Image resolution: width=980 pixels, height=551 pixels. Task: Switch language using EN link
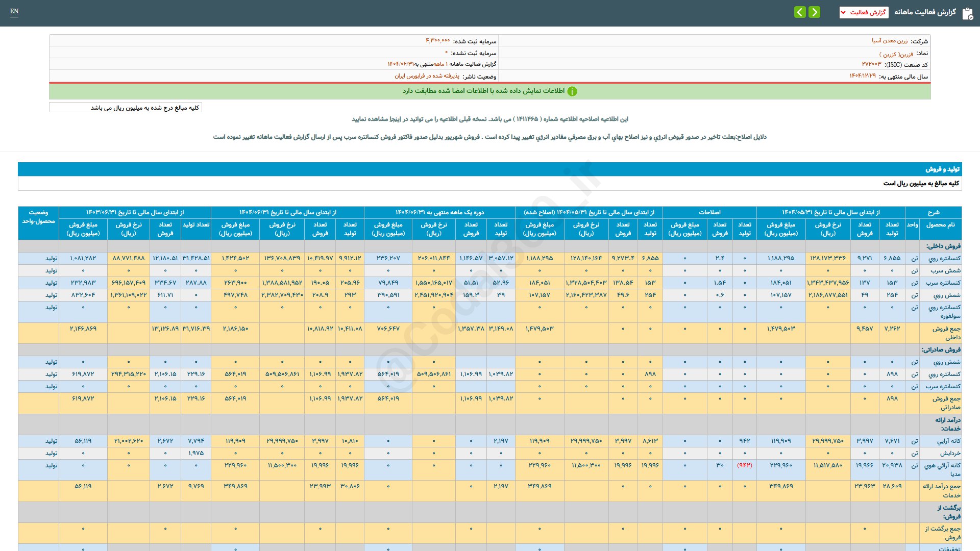tap(14, 11)
